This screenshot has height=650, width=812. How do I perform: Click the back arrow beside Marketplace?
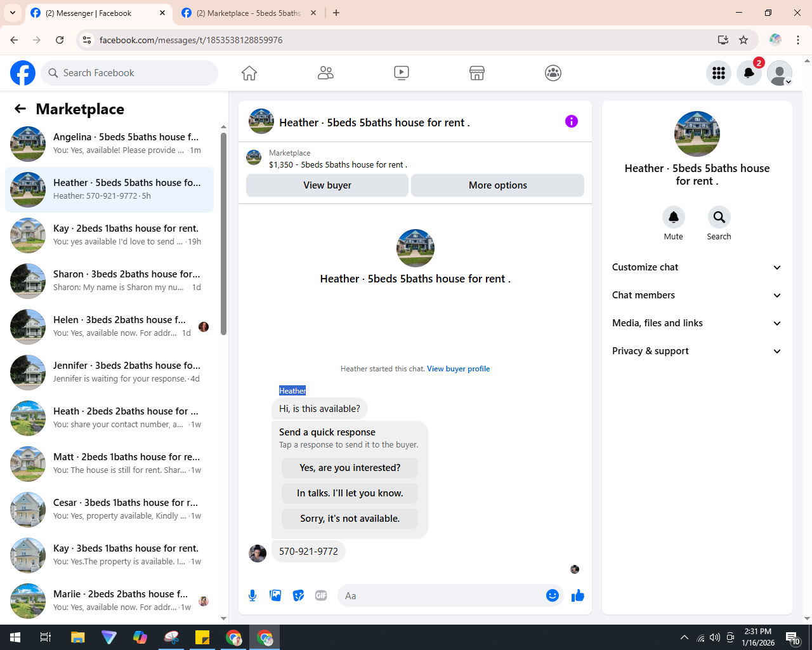pyautogui.click(x=20, y=109)
